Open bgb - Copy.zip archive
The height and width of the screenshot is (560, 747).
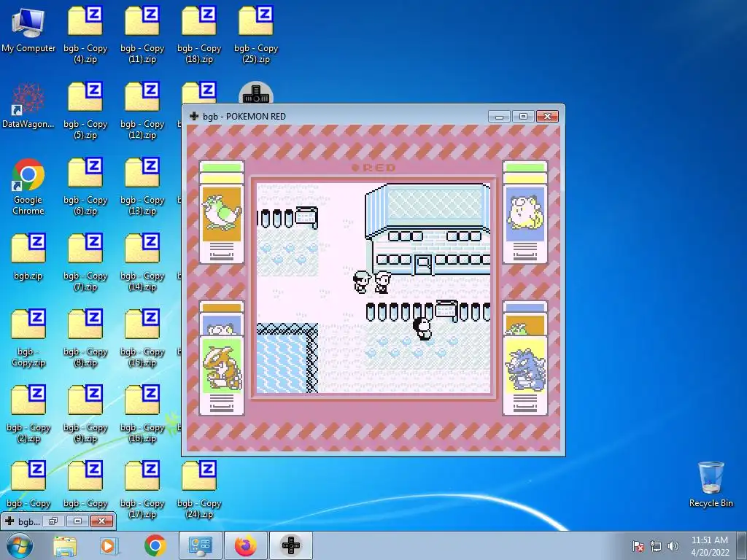[x=28, y=338]
